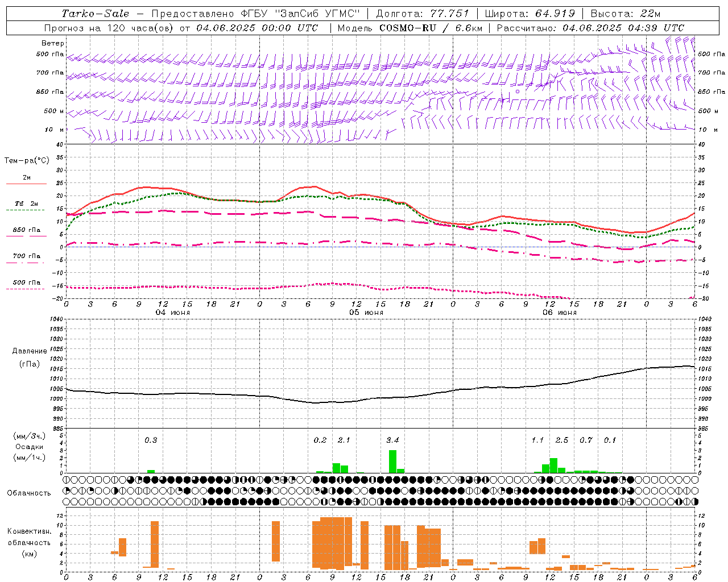
Task: Click the "(км)" unit under convective cloud label
Action: [x=30, y=554]
